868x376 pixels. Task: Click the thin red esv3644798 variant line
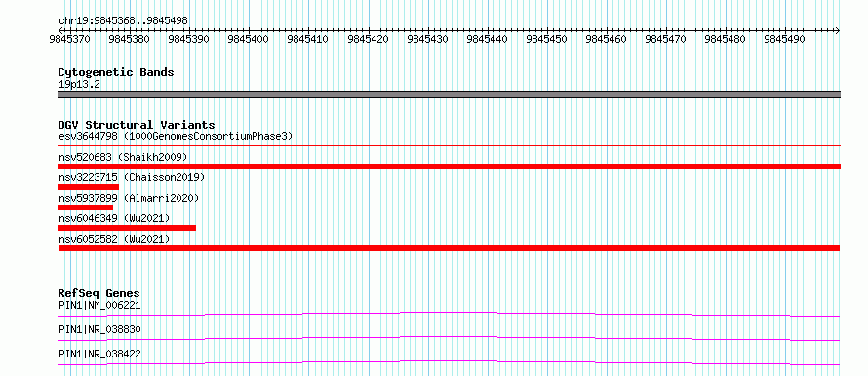[449, 145]
